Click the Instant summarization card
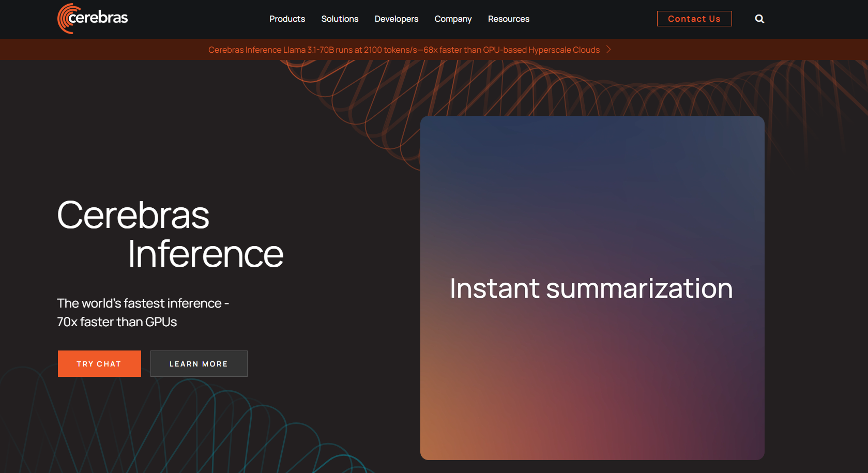Image resolution: width=868 pixels, height=473 pixels. click(592, 288)
